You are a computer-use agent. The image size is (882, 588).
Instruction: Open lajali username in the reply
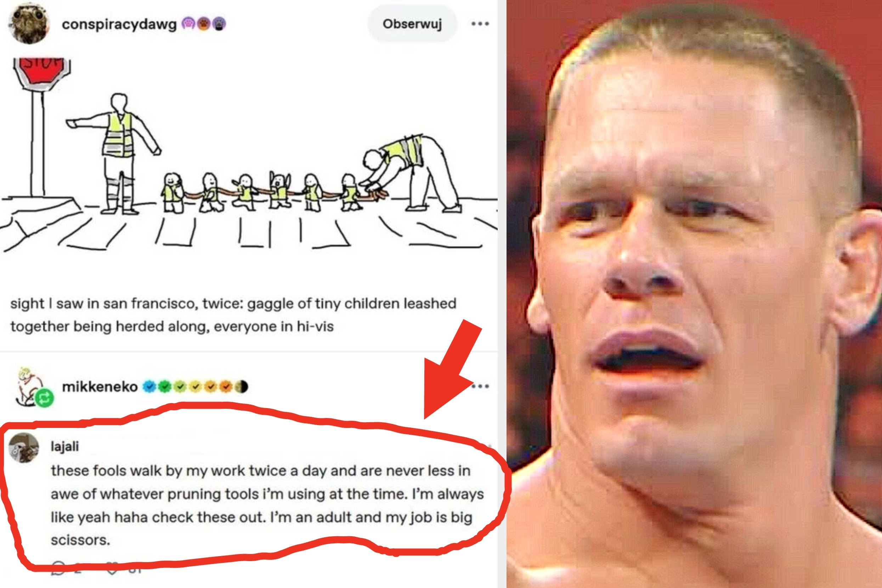pos(65,446)
